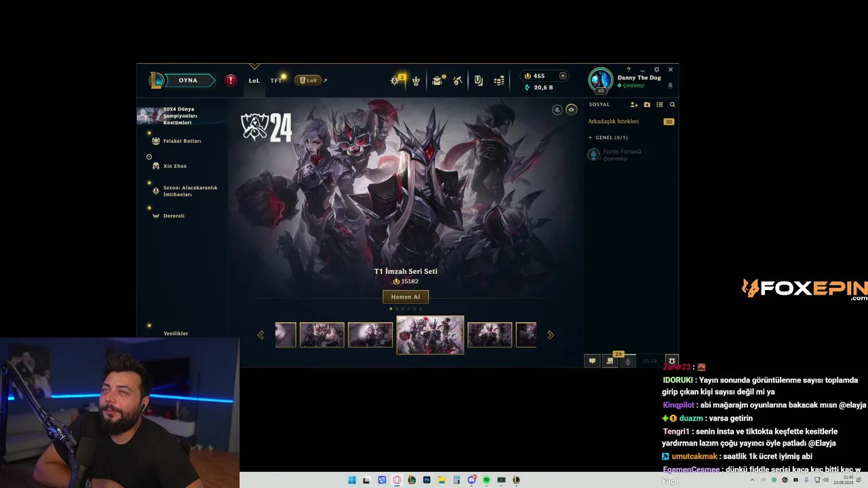Open Opera GX browser from the taskbar
This screenshot has height=488, width=868.
pyautogui.click(x=397, y=480)
